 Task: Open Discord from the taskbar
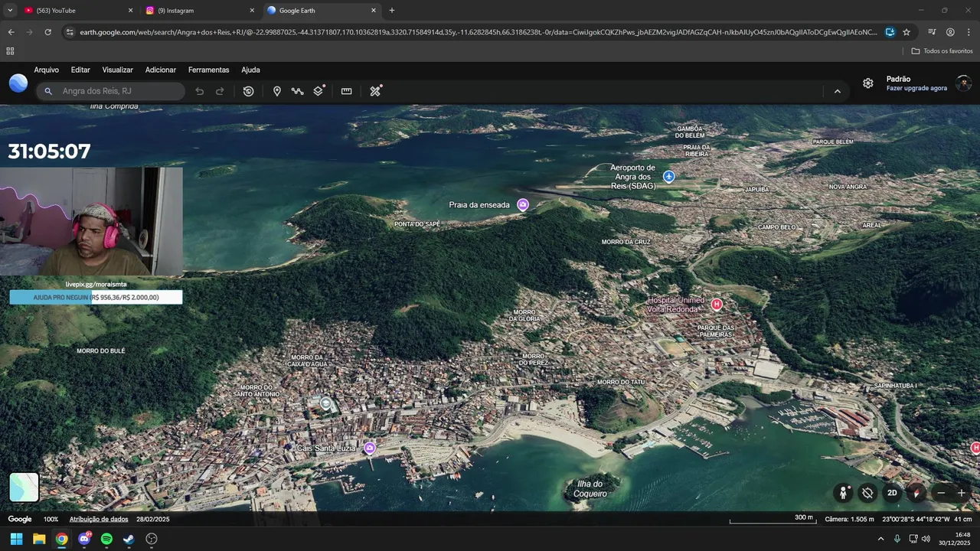tap(84, 539)
